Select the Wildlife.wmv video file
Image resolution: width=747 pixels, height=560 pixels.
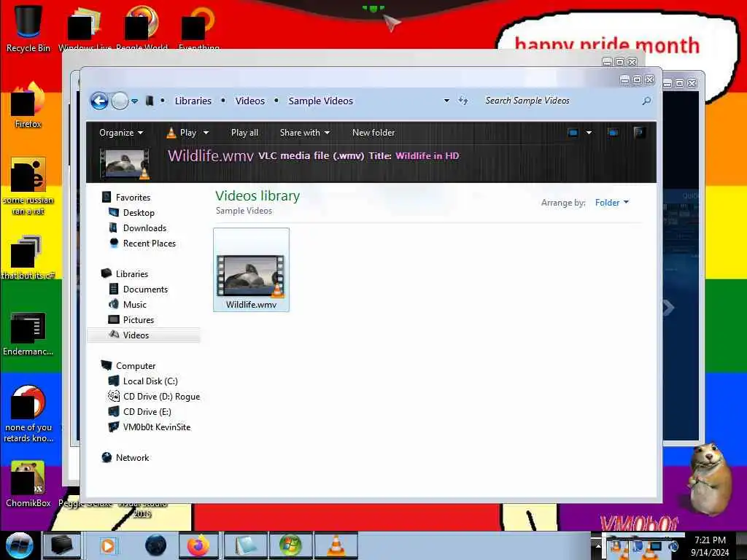tap(251, 270)
